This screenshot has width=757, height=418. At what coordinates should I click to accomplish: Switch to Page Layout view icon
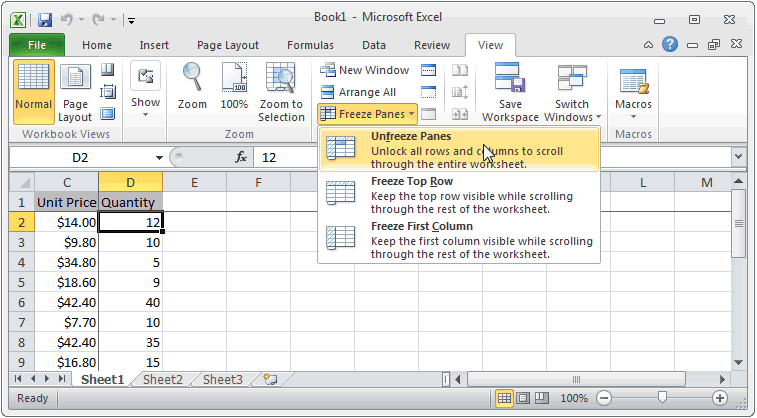[75, 87]
